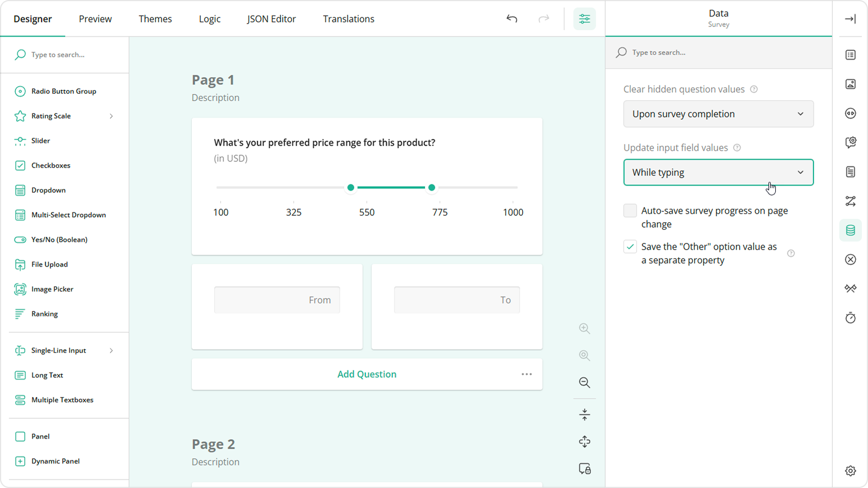This screenshot has width=868, height=488.
Task: Open the ellipsis menu next to Add Question
Action: click(527, 374)
